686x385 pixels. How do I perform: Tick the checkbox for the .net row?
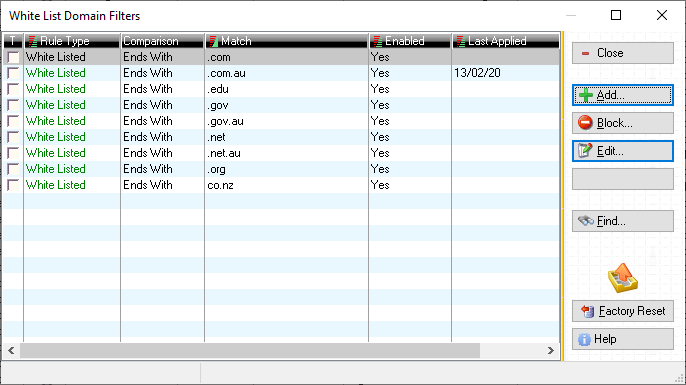tap(14, 137)
